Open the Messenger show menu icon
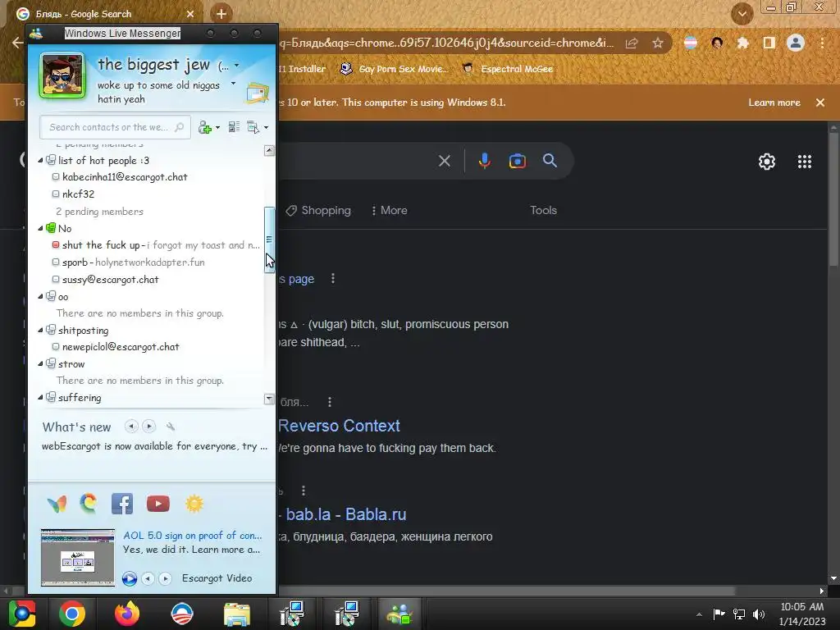Image resolution: width=840 pixels, height=630 pixels. coord(253,127)
